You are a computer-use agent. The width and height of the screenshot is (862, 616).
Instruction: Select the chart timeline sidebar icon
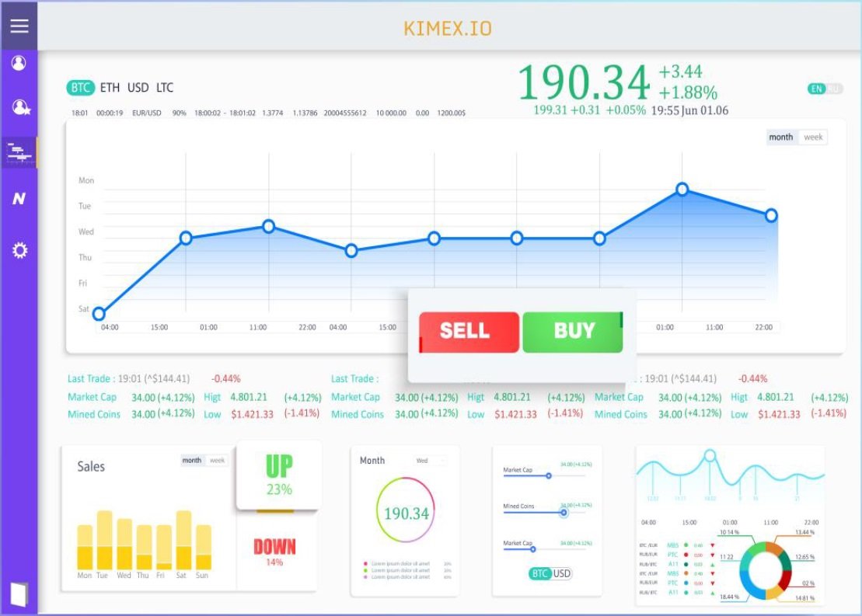click(19, 152)
